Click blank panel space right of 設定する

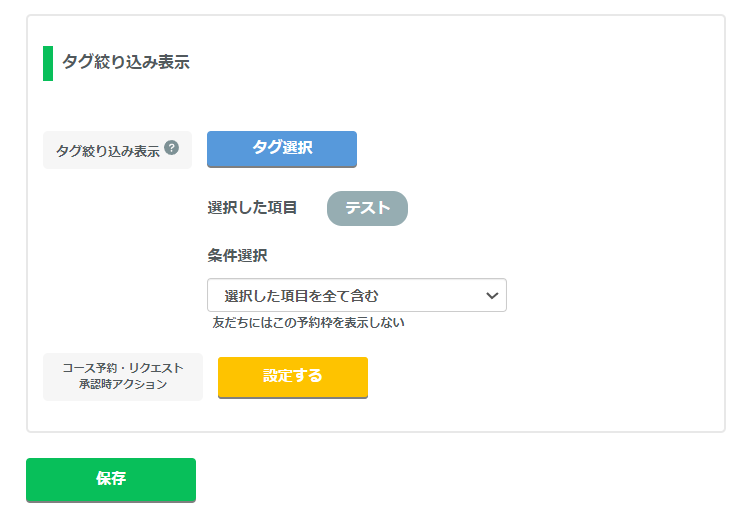(x=543, y=377)
